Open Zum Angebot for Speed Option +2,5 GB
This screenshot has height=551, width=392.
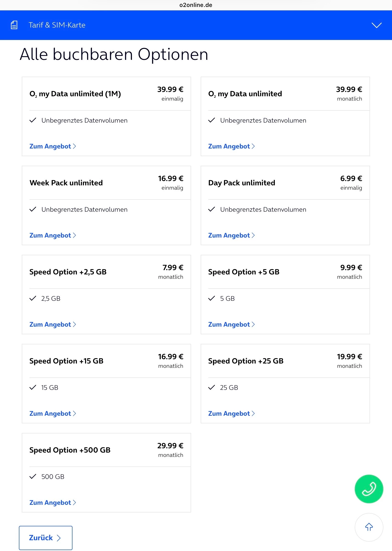(x=52, y=324)
